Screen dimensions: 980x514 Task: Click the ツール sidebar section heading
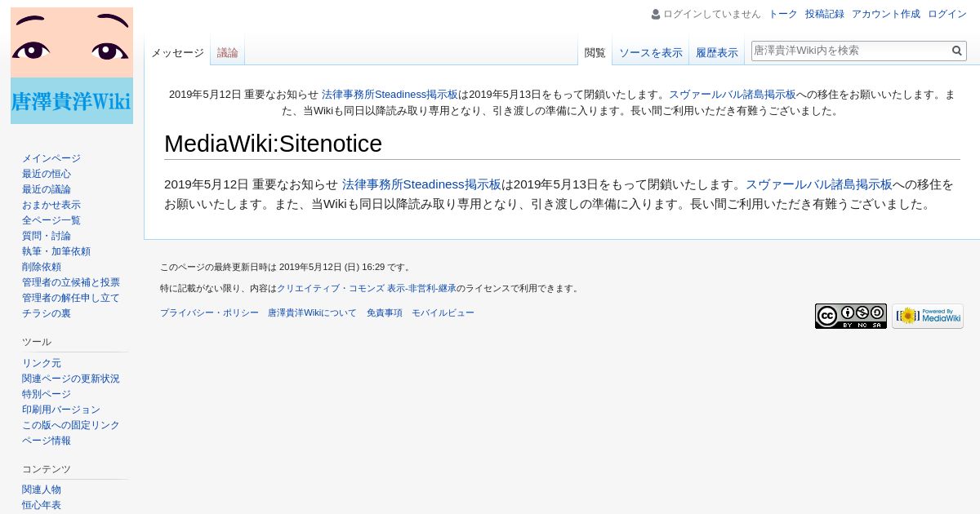(37, 342)
